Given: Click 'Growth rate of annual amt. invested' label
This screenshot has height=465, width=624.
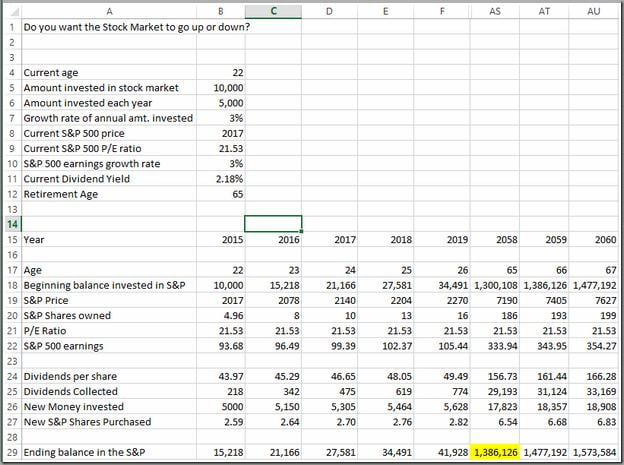Looking at the screenshot, I should click(108, 118).
